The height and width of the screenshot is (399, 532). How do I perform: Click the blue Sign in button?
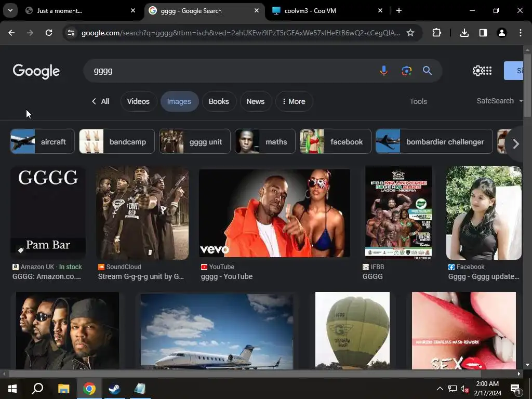(514, 71)
